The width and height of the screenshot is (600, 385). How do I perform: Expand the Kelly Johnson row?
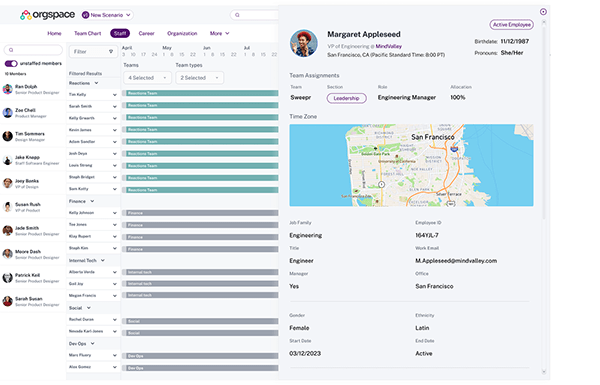[x=114, y=213]
